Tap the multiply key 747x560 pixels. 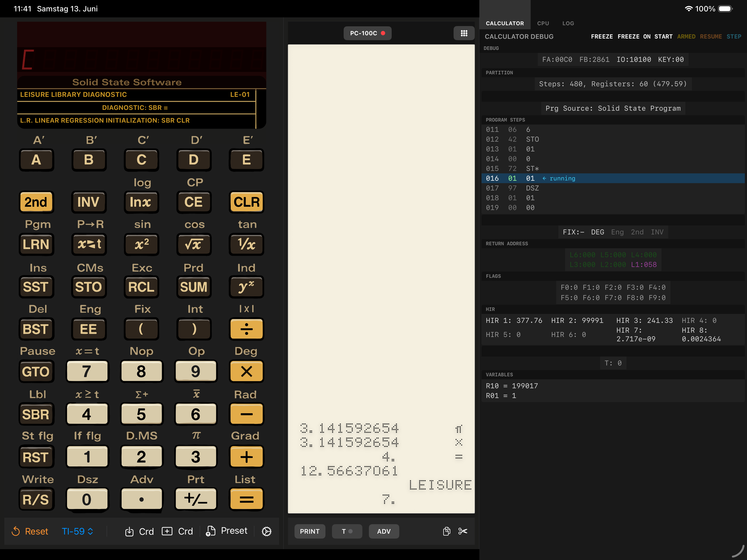[246, 371]
